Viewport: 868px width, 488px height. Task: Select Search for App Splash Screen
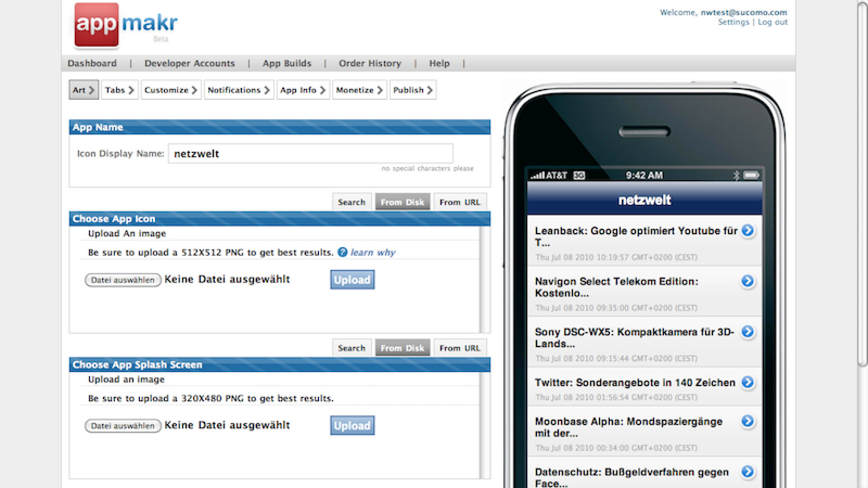tap(352, 348)
